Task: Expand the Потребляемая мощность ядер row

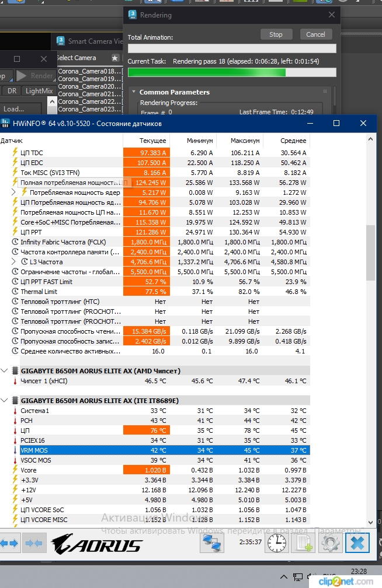Action: [x=13, y=192]
